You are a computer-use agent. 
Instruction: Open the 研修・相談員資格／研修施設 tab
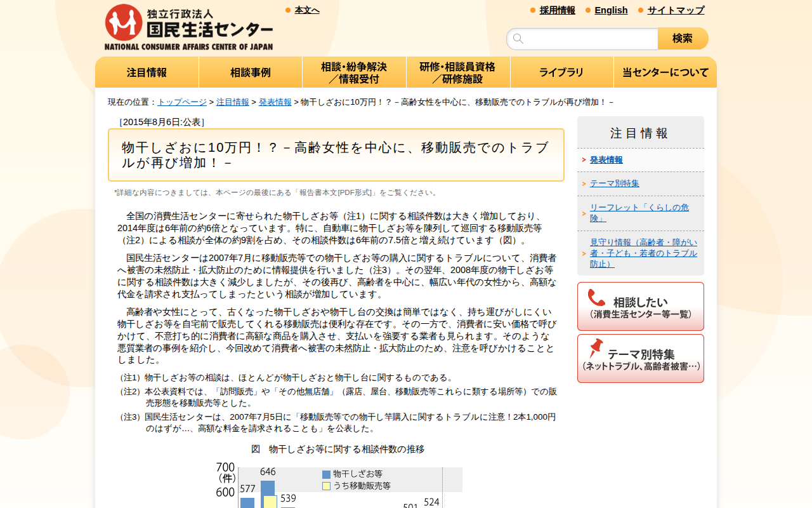(458, 72)
